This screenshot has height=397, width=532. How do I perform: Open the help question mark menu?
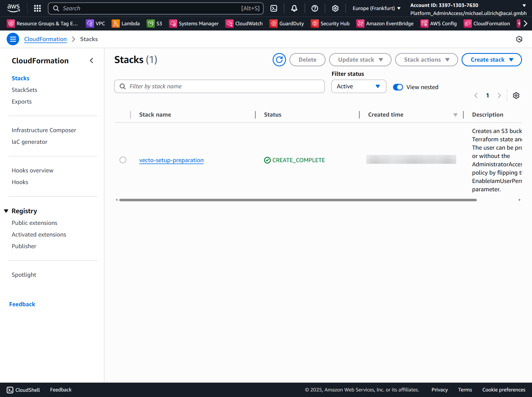pyautogui.click(x=315, y=8)
